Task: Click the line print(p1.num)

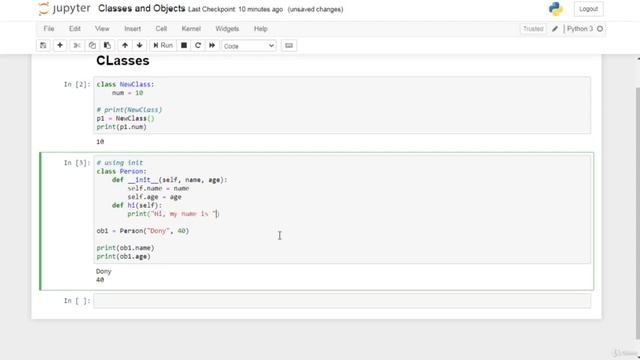Action: click(x=122, y=127)
